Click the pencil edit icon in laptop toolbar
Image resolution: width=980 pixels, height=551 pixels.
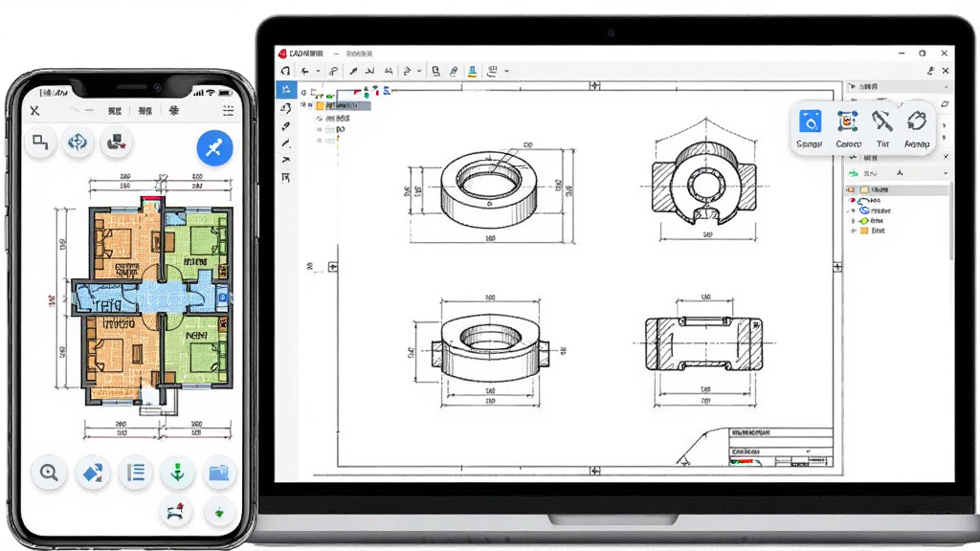(454, 71)
